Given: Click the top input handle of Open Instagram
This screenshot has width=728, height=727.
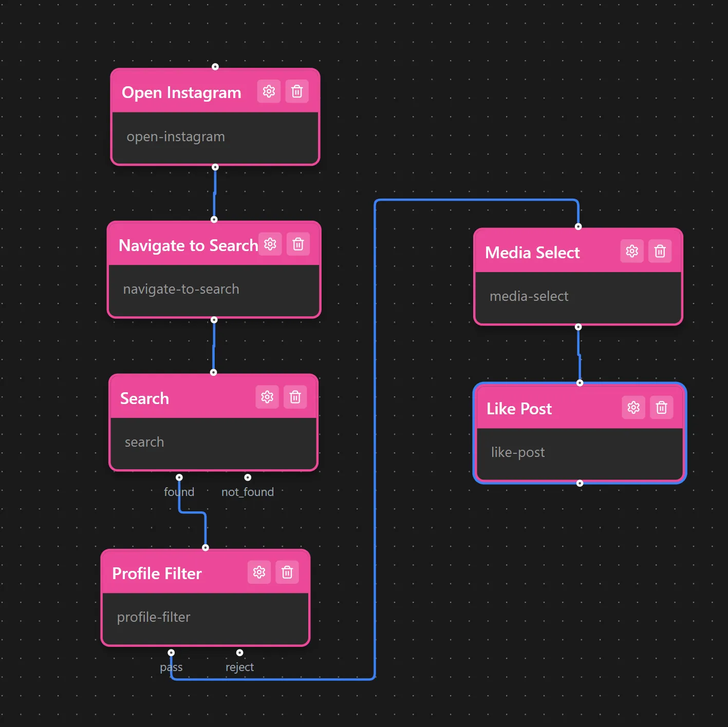Looking at the screenshot, I should coord(215,67).
